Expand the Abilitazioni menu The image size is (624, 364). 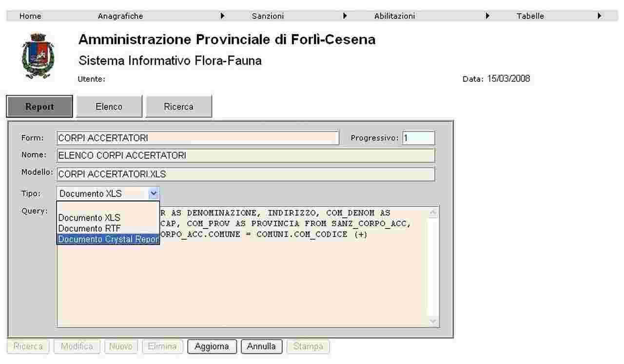click(394, 16)
